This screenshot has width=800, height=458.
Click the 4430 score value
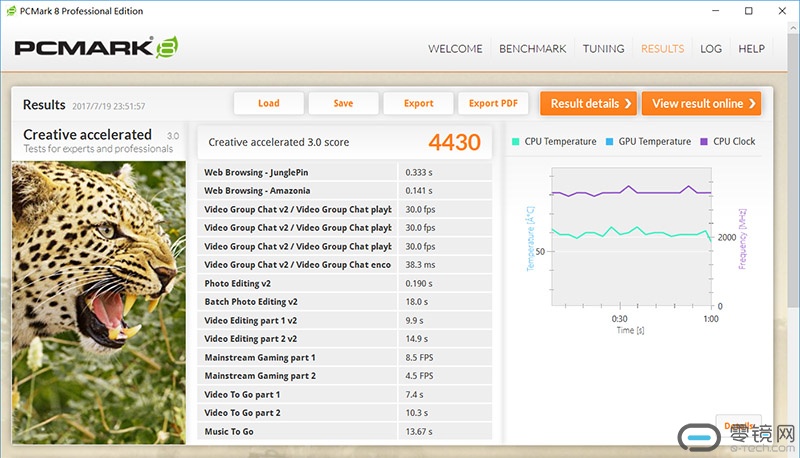click(454, 142)
